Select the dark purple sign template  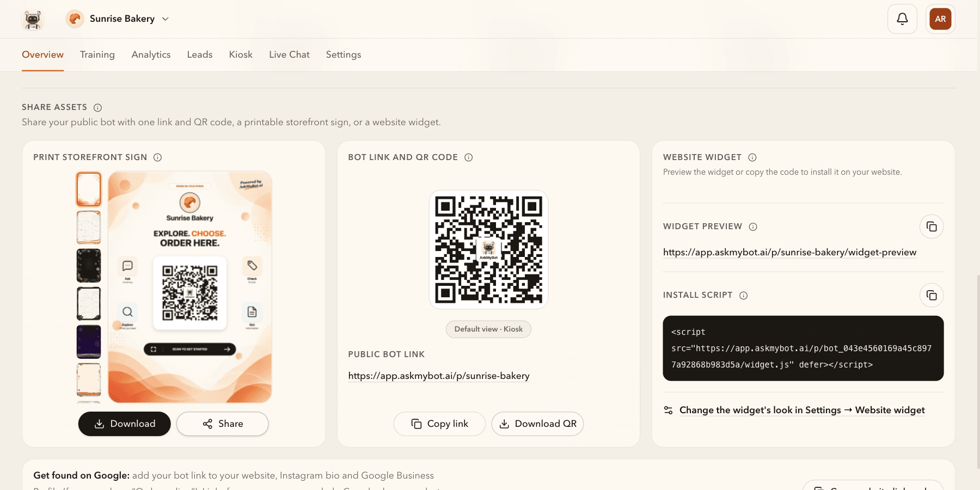coord(89,341)
